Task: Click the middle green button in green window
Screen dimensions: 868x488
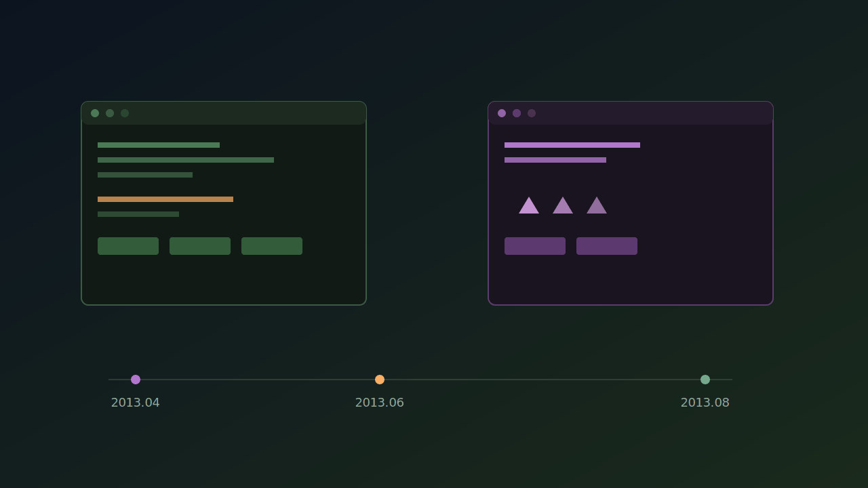Action: click(x=200, y=246)
